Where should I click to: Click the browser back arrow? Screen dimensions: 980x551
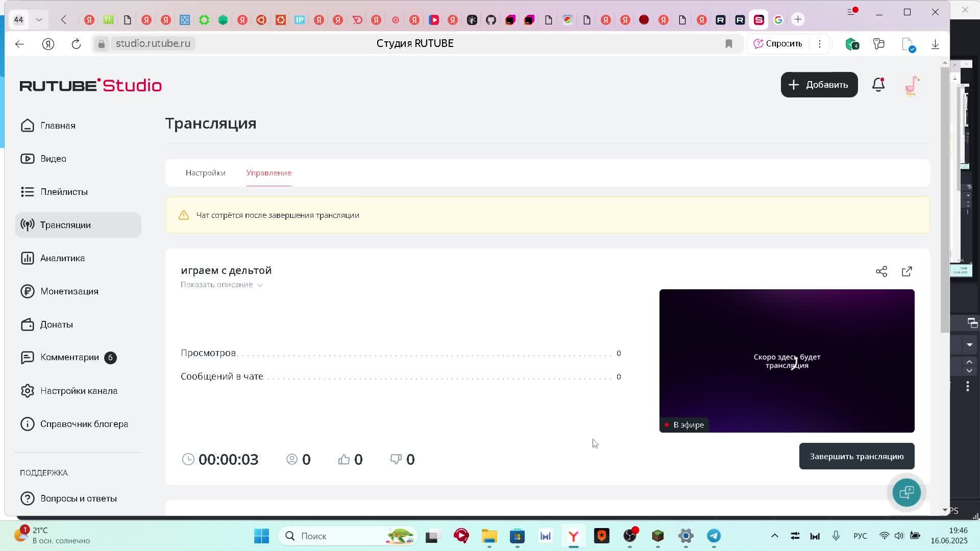(19, 44)
